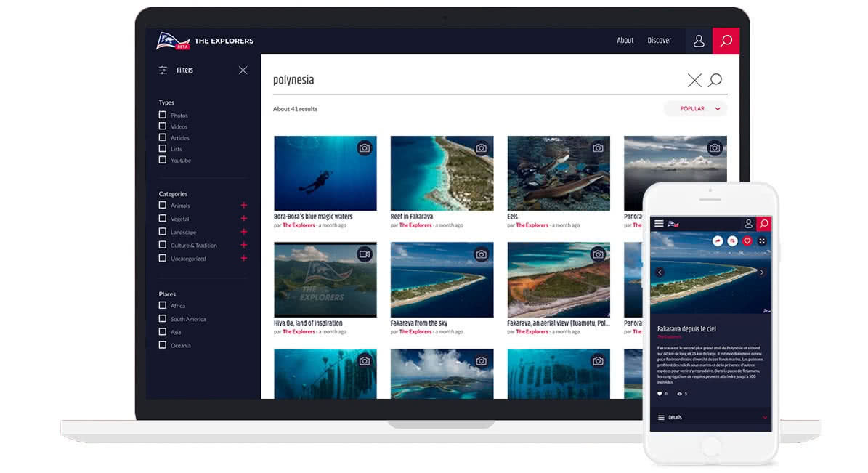The width and height of the screenshot is (868, 473).
Task: Click the filter sliders icon
Action: (163, 70)
